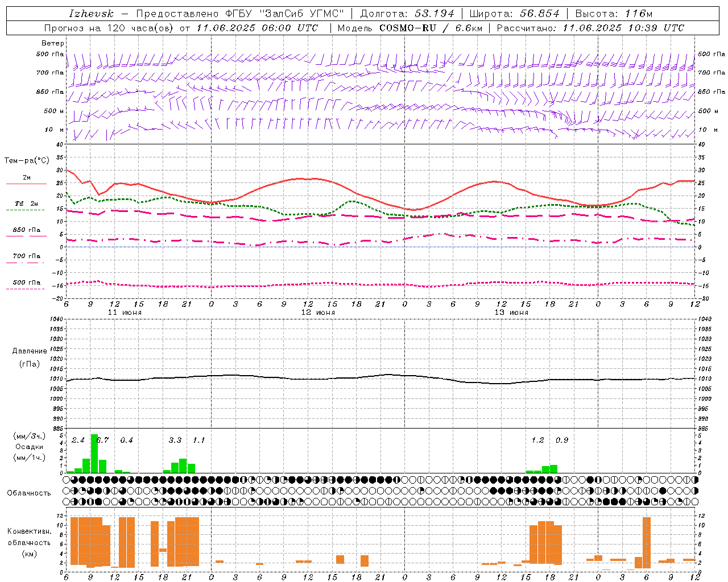Click the 'Облачность' cloud cover label
Viewport: 728px width, 582px height.
pos(29,493)
